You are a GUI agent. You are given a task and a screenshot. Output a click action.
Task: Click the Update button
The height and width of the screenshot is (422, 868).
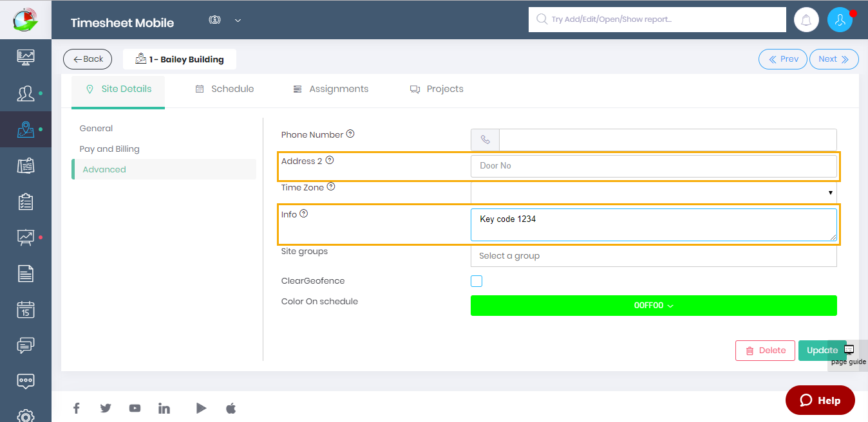pos(822,351)
